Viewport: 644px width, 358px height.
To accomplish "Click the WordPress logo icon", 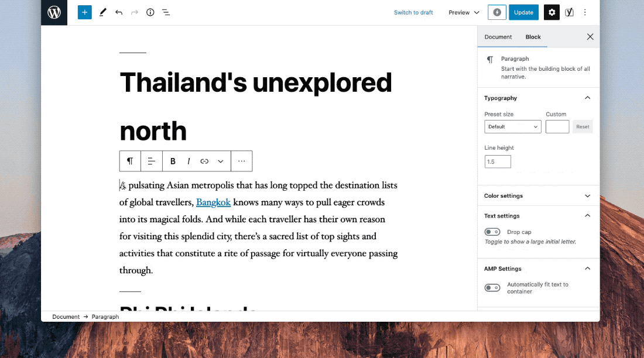I will pyautogui.click(x=54, y=12).
